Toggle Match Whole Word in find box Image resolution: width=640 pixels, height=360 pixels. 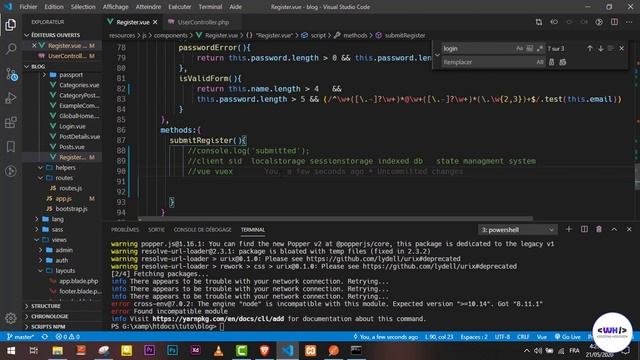pos(529,49)
